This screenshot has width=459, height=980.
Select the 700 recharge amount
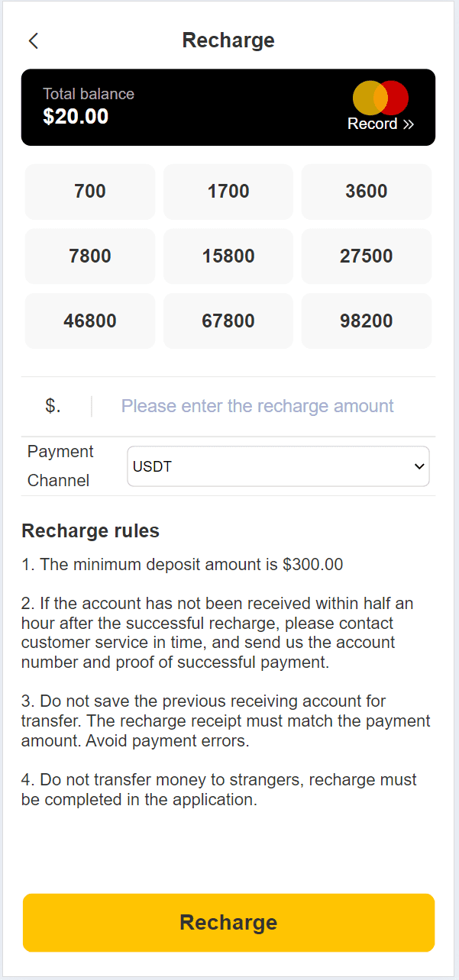pos(90,192)
